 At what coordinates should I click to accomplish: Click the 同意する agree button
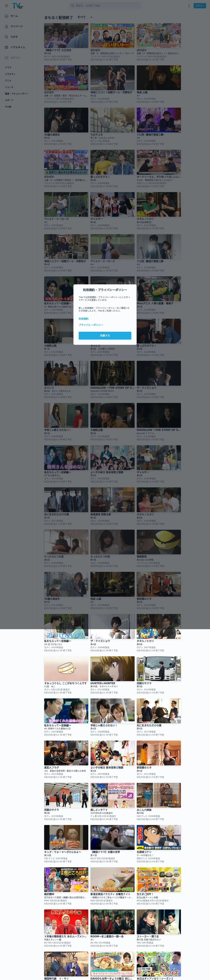[105, 335]
